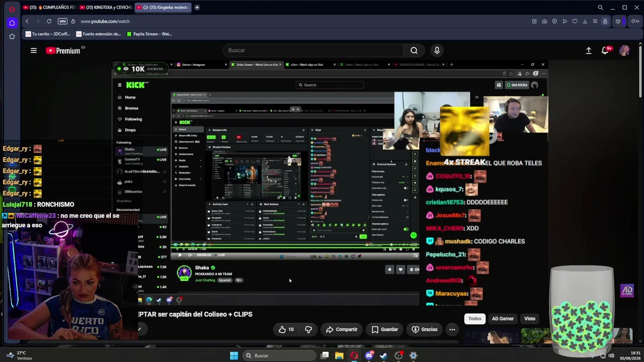Open the Opera AI assistant button
This screenshot has width=644, height=362.
pos(635,21)
